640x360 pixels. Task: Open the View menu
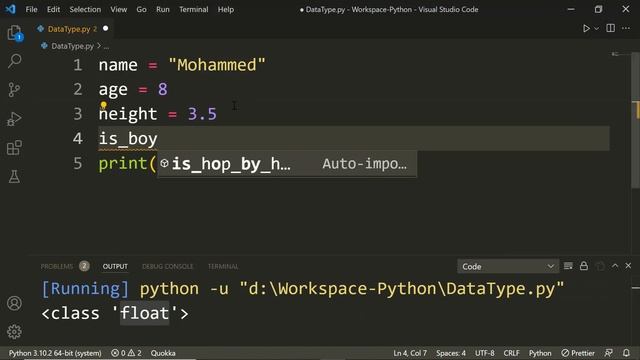118,9
